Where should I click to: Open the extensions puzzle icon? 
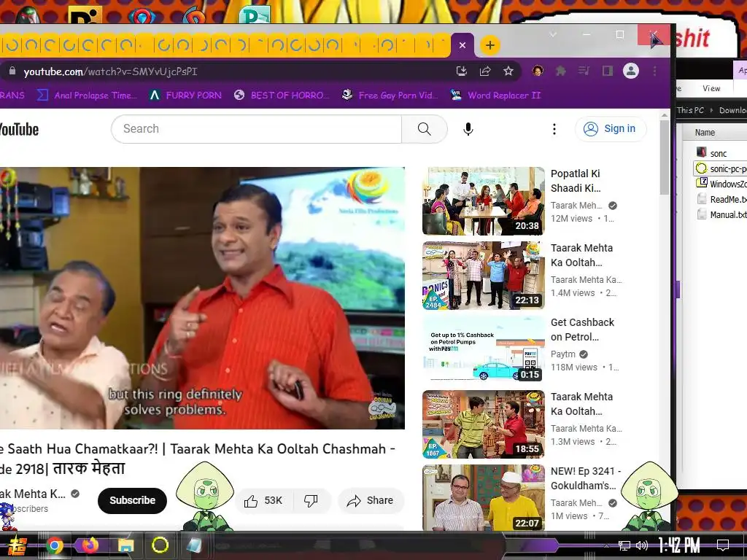click(x=561, y=71)
